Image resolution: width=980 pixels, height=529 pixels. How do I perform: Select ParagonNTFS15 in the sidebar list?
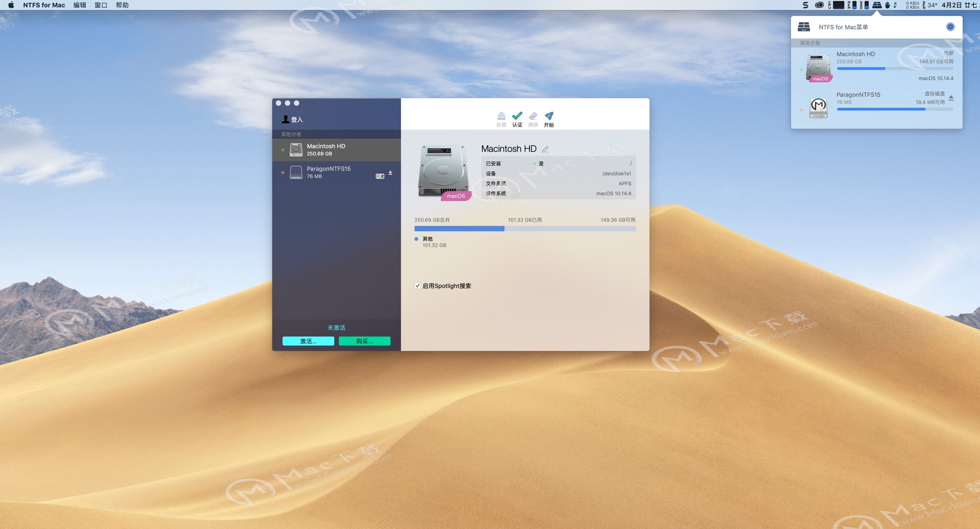tap(336, 172)
